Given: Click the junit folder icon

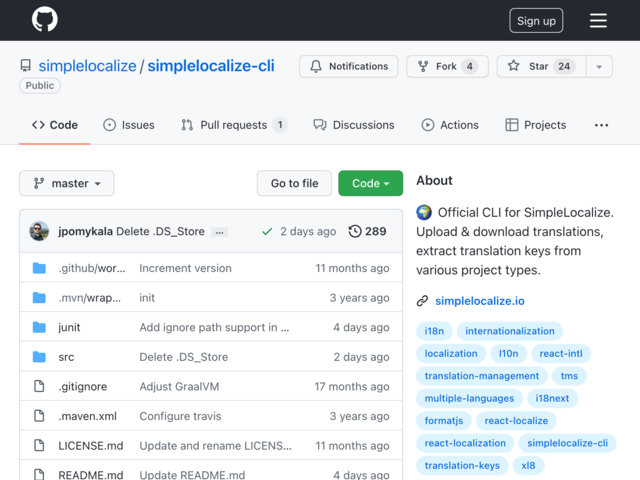Looking at the screenshot, I should 39,327.
